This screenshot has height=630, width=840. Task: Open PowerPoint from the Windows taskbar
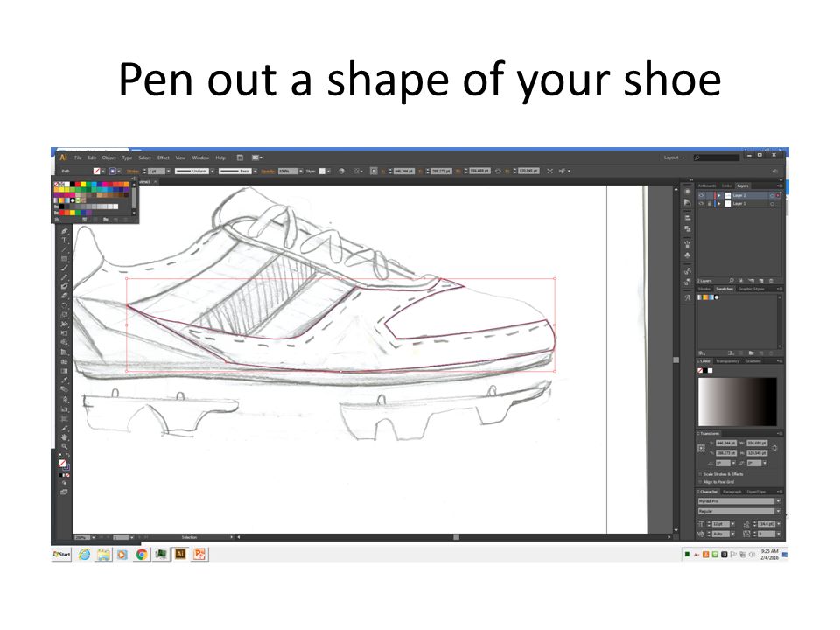pos(199,554)
